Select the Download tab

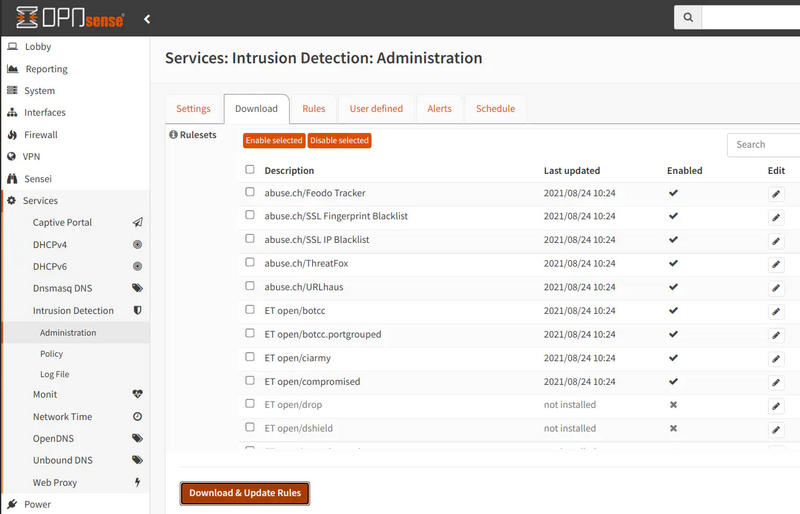click(256, 109)
